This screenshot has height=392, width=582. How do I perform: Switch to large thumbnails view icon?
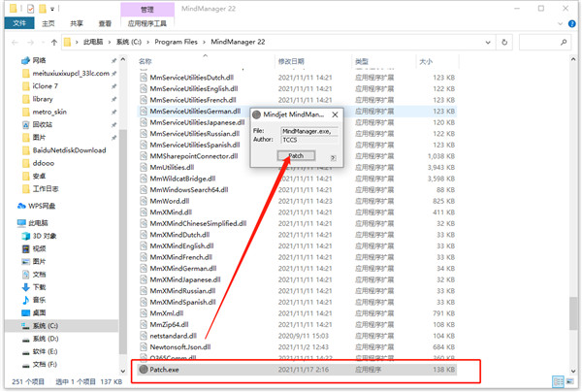tap(569, 381)
